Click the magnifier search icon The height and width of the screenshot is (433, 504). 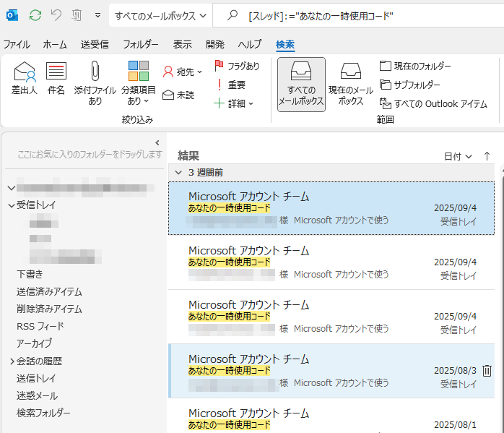pos(232,15)
